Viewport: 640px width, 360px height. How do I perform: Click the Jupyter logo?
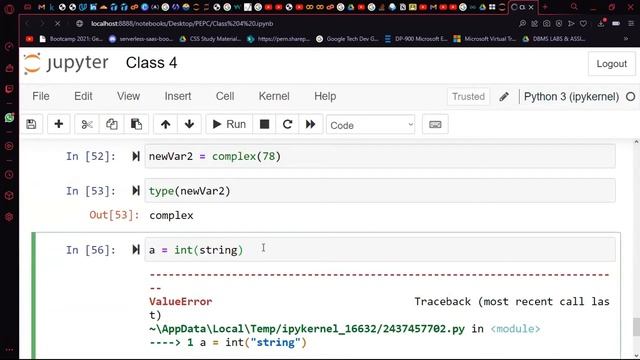(66, 63)
